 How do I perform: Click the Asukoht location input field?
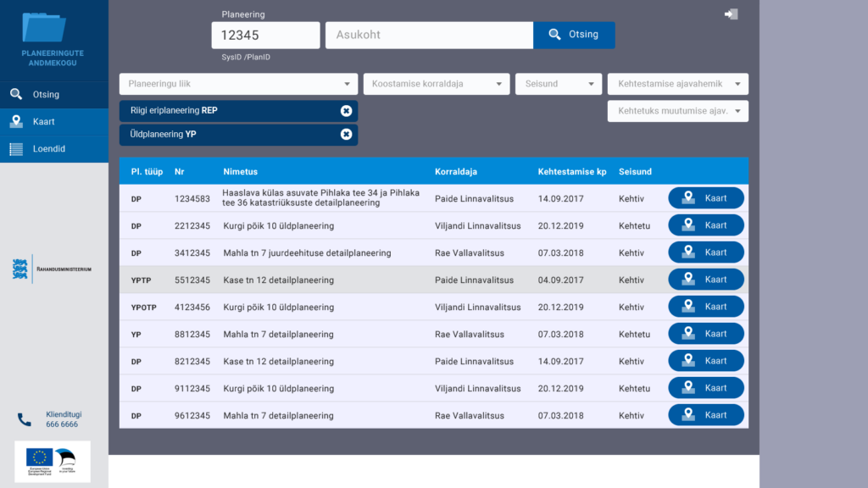tap(429, 35)
